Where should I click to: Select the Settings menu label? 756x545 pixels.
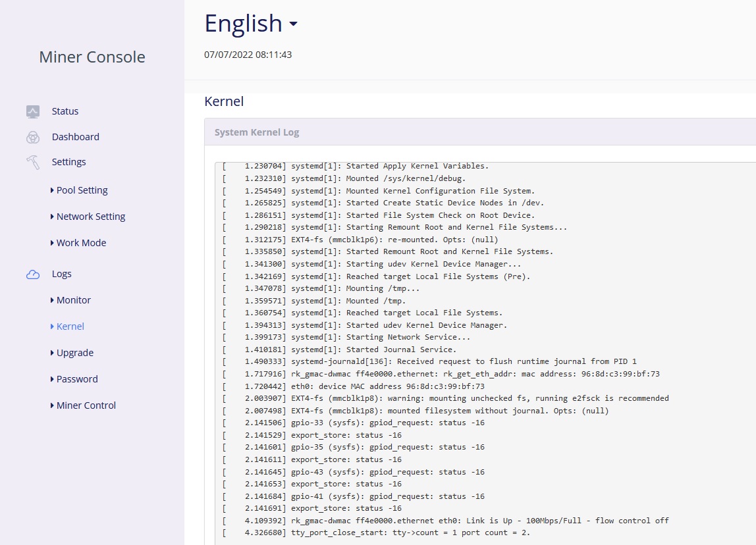[69, 162]
